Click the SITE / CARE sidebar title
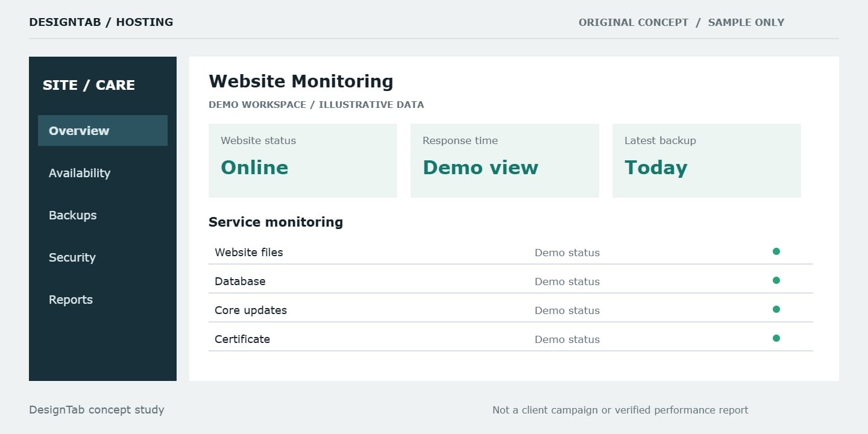 [89, 85]
